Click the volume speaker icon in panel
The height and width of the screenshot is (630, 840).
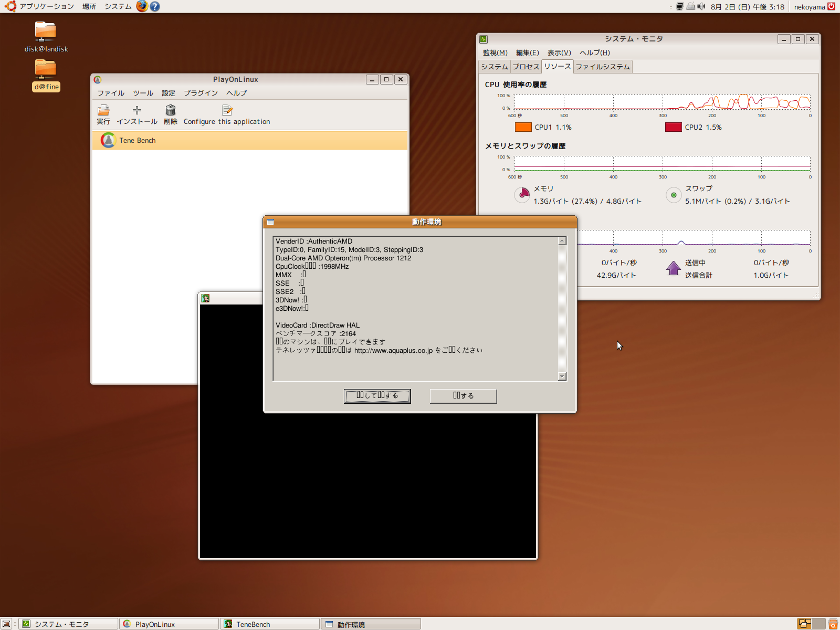pyautogui.click(x=701, y=7)
